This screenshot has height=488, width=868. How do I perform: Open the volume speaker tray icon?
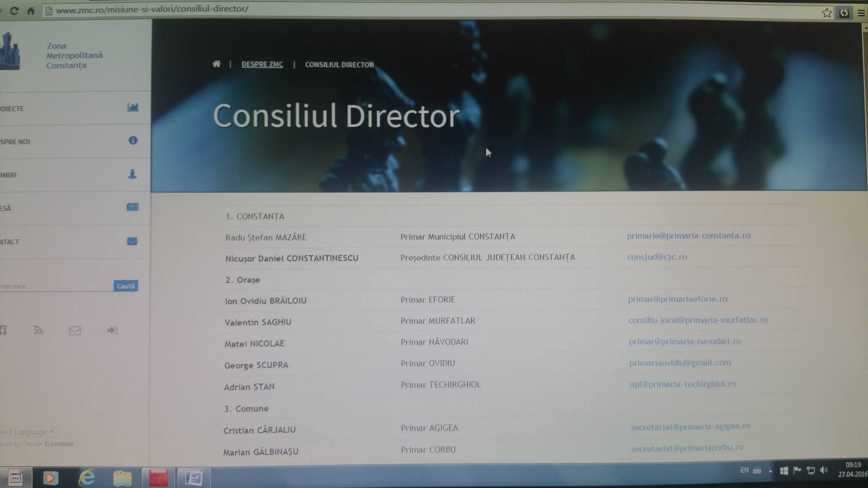coord(823,471)
